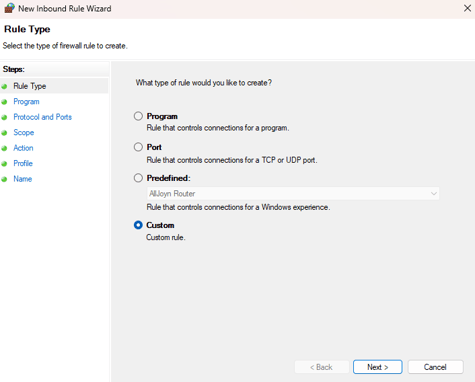475x382 pixels.
Task: Open the AllJoyn Router predefined dropdown
Action: pos(293,193)
